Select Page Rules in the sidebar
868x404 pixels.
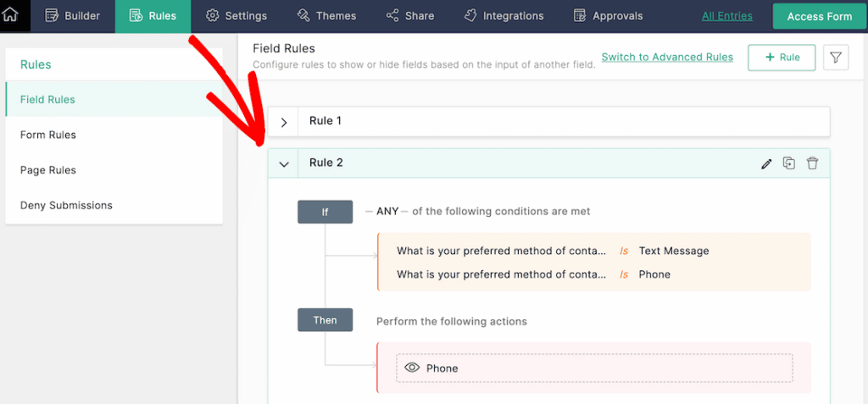(x=48, y=170)
